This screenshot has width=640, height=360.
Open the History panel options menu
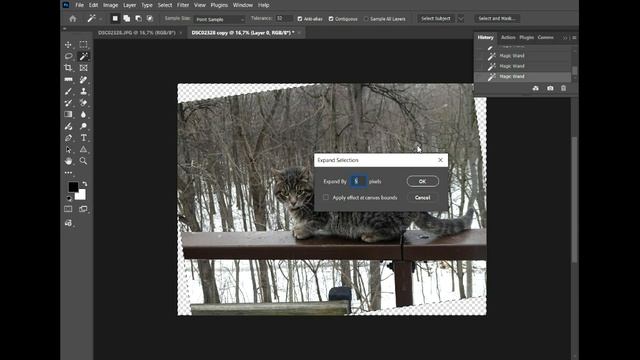(x=574, y=38)
